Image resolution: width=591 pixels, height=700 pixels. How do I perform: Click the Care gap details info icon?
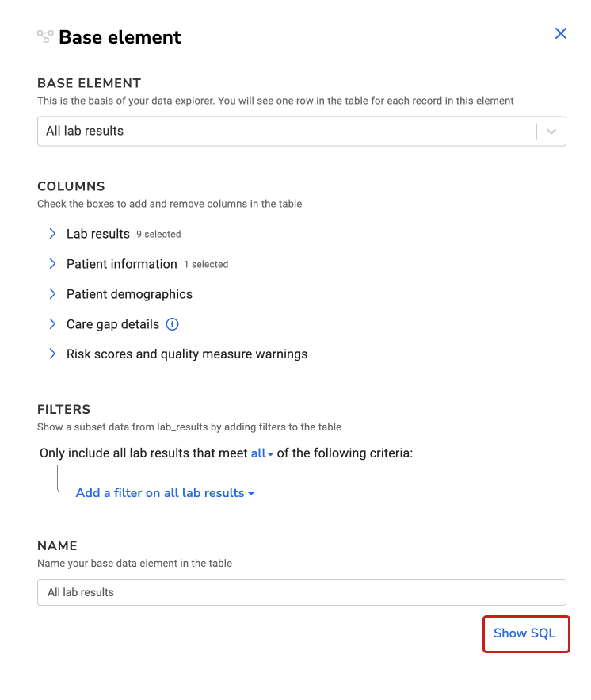[173, 324]
